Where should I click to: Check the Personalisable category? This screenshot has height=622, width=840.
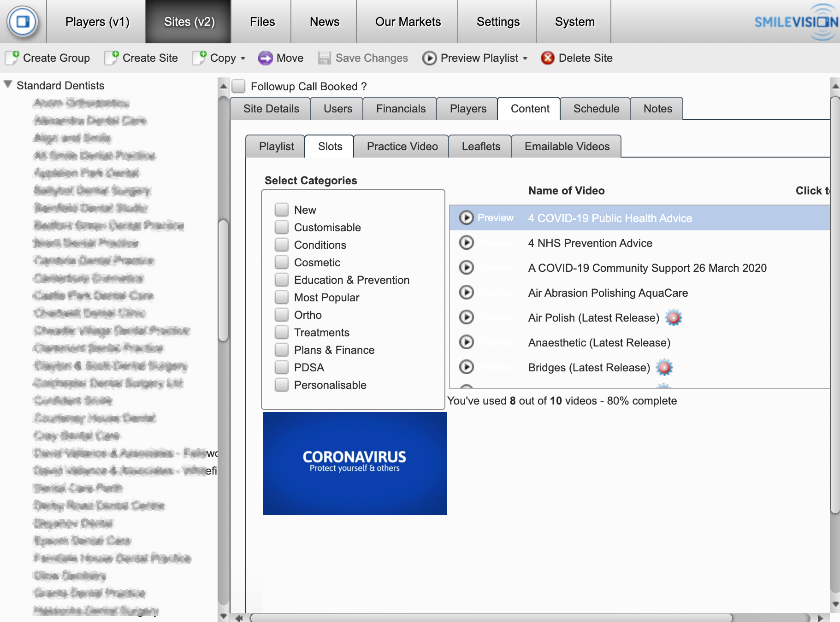[x=282, y=385]
